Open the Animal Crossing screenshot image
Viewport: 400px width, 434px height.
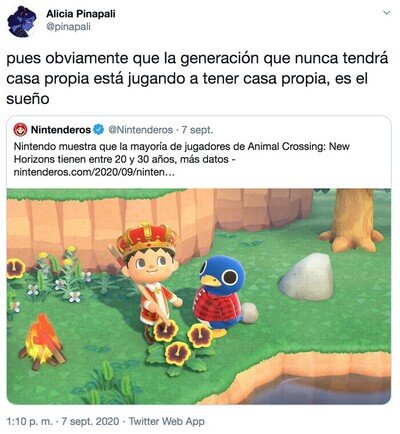pos(199,296)
